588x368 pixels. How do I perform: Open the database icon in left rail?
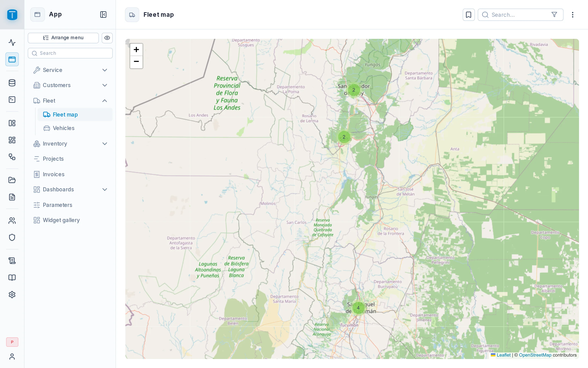(x=12, y=83)
